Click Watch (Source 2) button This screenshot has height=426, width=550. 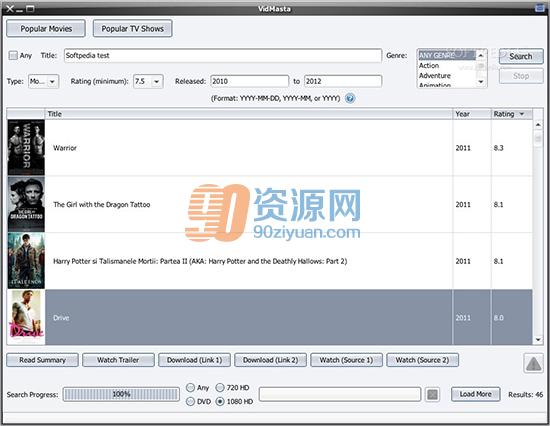[422, 360]
